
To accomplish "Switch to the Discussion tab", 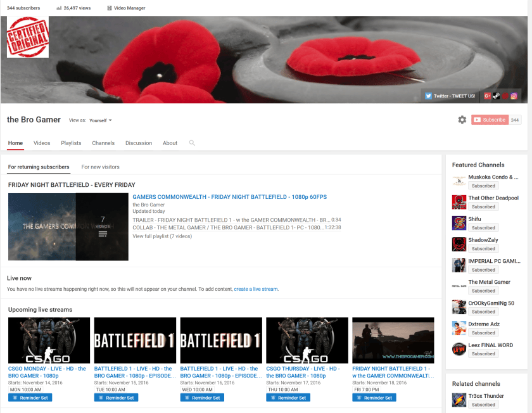I will tap(139, 143).
